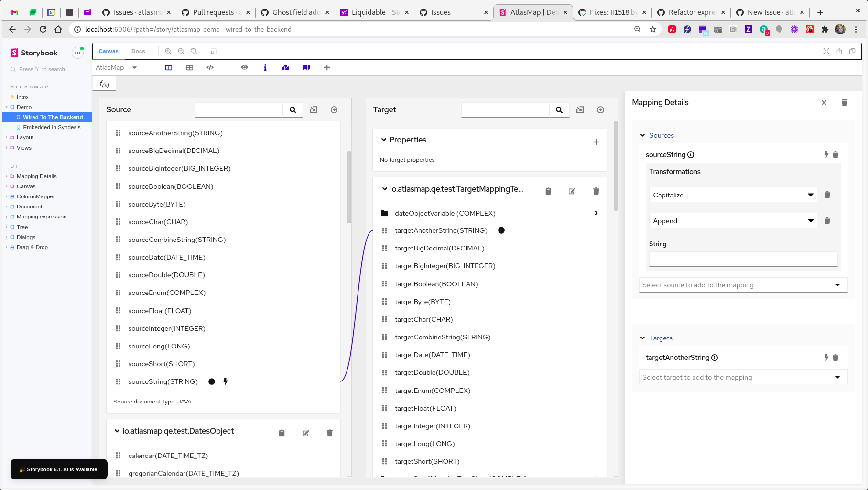Click the import document icon in Source panel
The image size is (868, 490).
pos(314,109)
